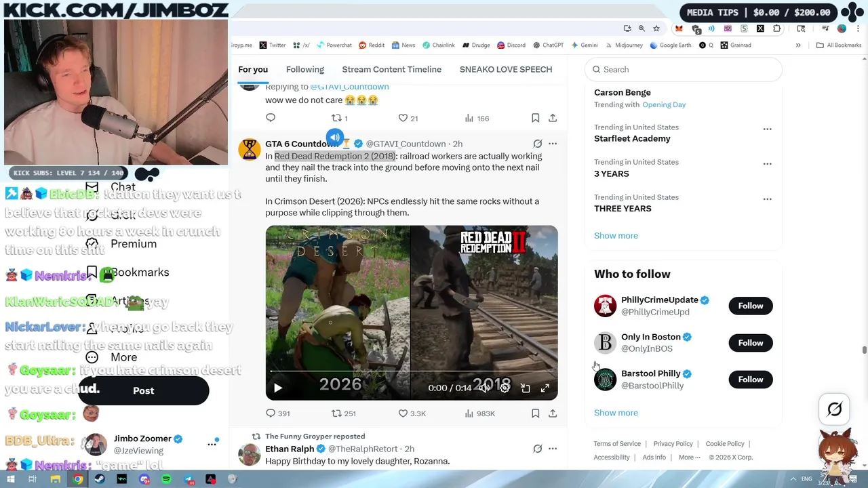Open Privacy Policy link
Image resolution: width=868 pixels, height=488 pixels.
673,444
